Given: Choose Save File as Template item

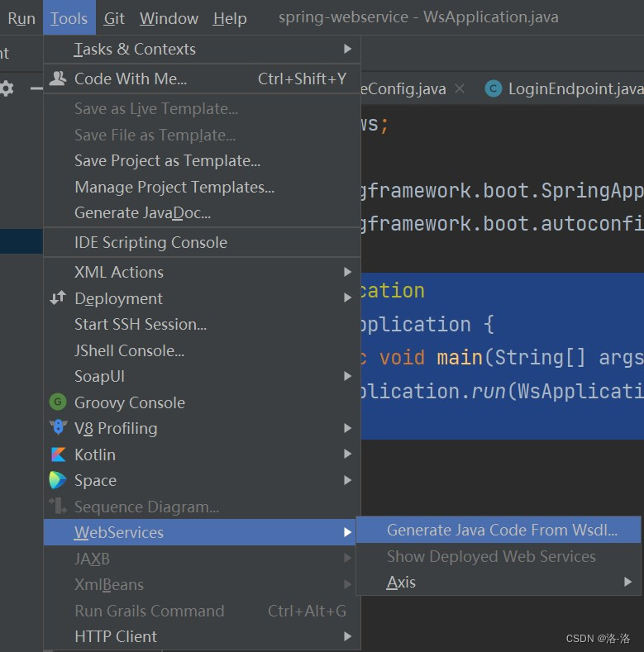Looking at the screenshot, I should [202, 135].
